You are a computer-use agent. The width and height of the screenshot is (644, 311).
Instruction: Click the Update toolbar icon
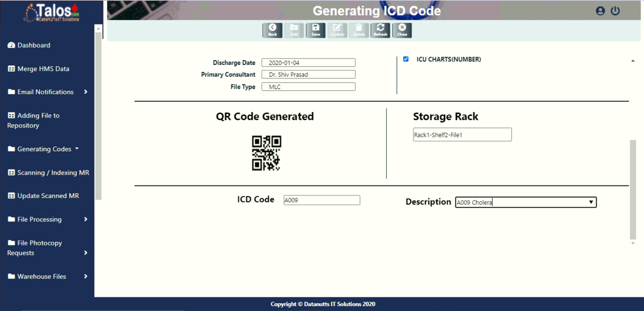tap(337, 30)
